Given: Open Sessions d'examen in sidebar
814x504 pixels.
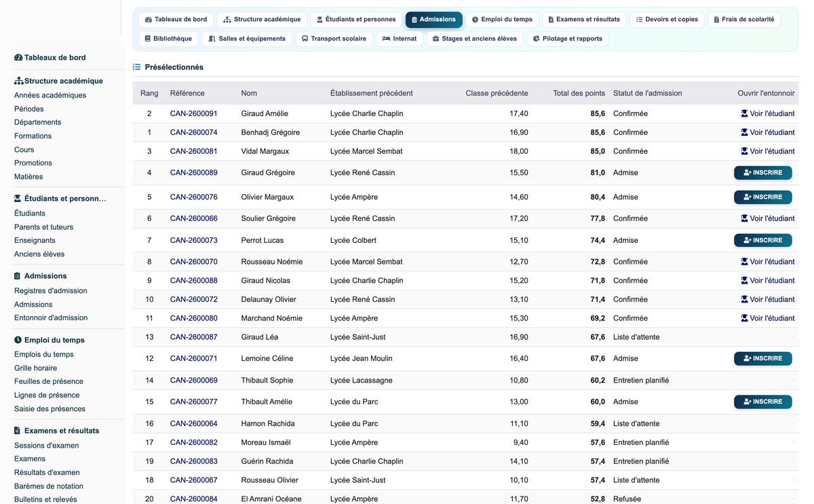Looking at the screenshot, I should [x=47, y=446].
